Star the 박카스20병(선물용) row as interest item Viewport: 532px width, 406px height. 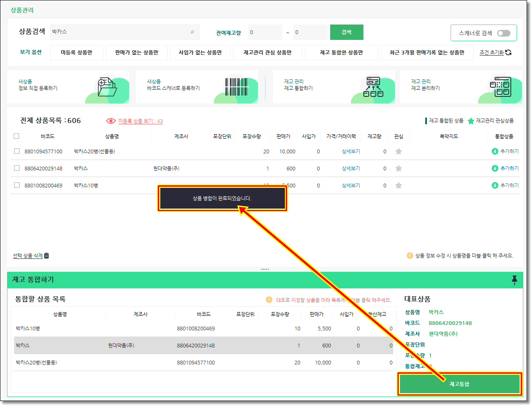pyautogui.click(x=399, y=151)
